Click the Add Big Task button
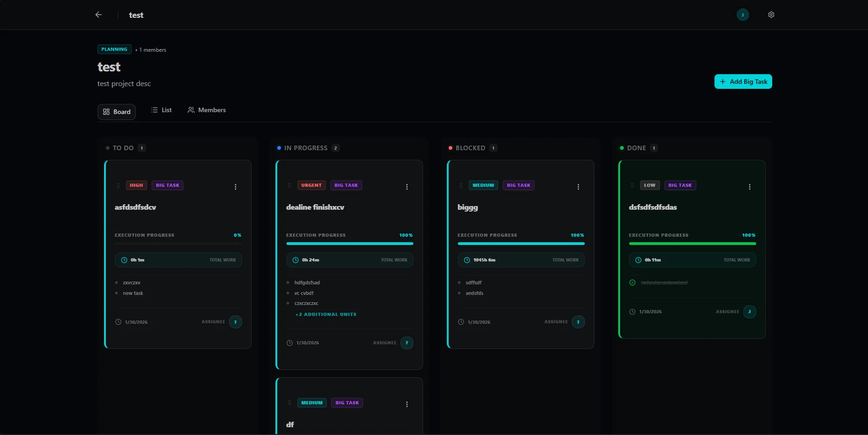Viewport: 868px width, 435px height. tap(743, 82)
